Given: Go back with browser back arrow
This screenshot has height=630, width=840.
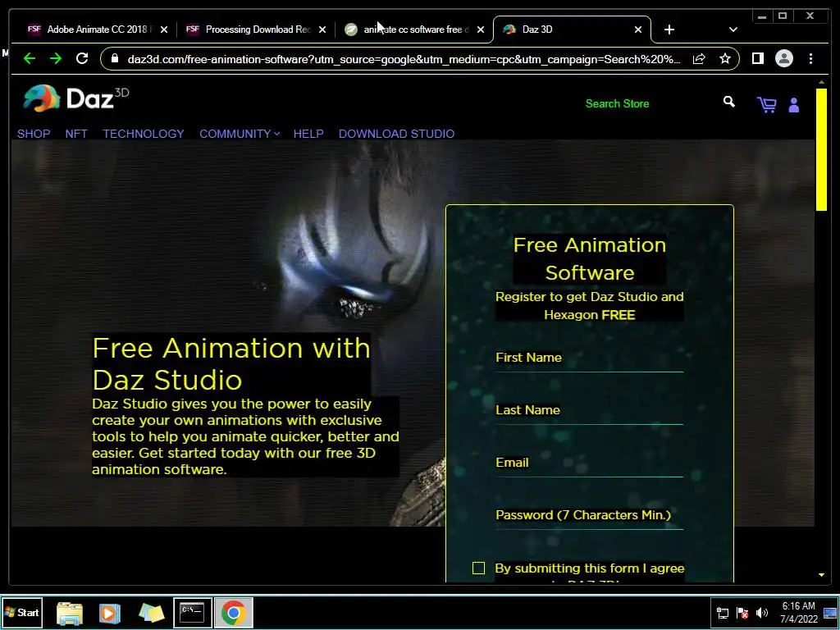Looking at the screenshot, I should pos(30,58).
